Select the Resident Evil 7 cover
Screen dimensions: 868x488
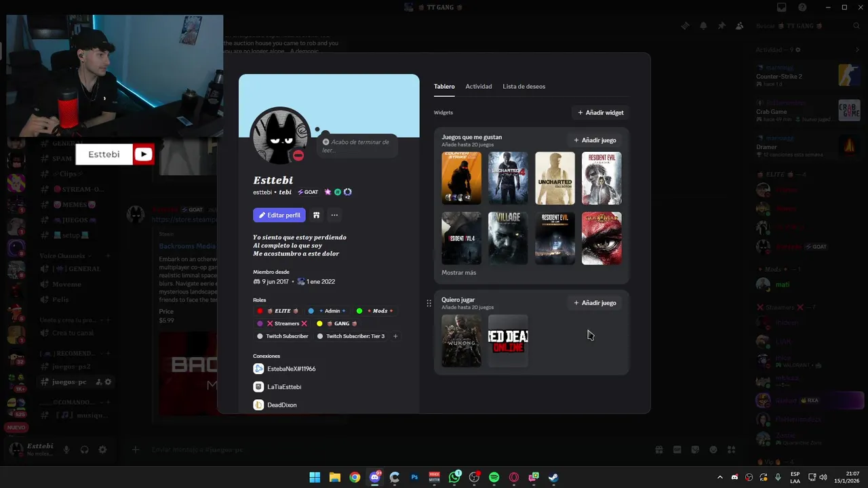coord(555,238)
